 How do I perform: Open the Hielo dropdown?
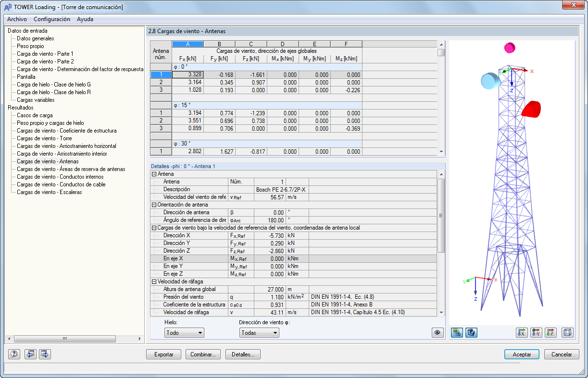coord(185,332)
